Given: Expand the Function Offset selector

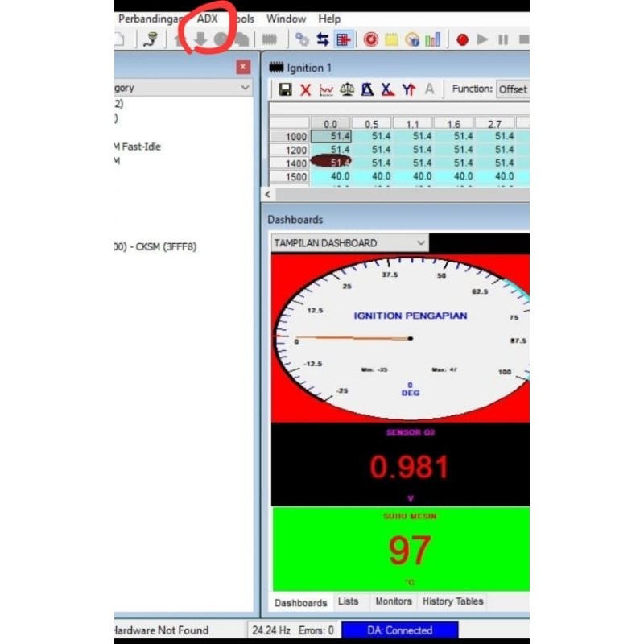Looking at the screenshot, I should pos(513,89).
